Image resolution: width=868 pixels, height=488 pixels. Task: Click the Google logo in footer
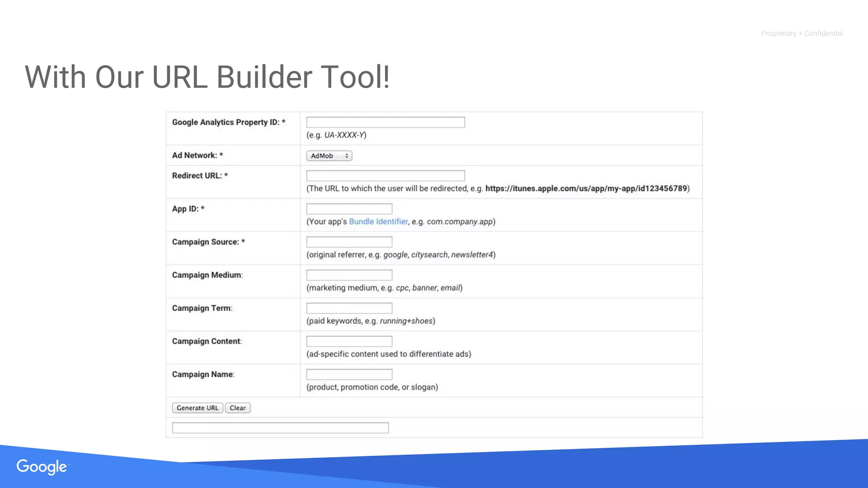pyautogui.click(x=42, y=467)
